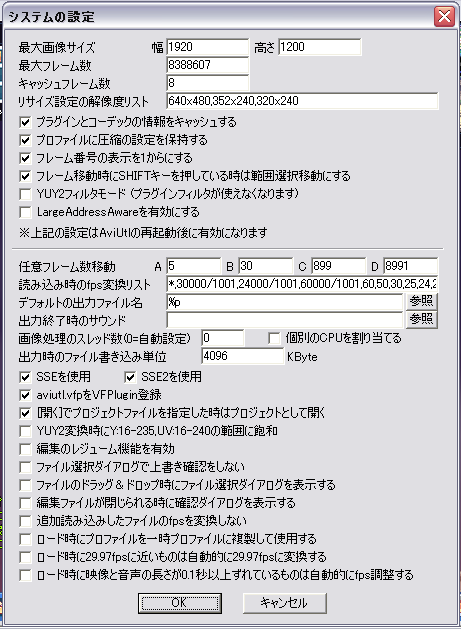Enable 追加読み込みしたファイルのfpsを変換しない checkbox

[25, 521]
